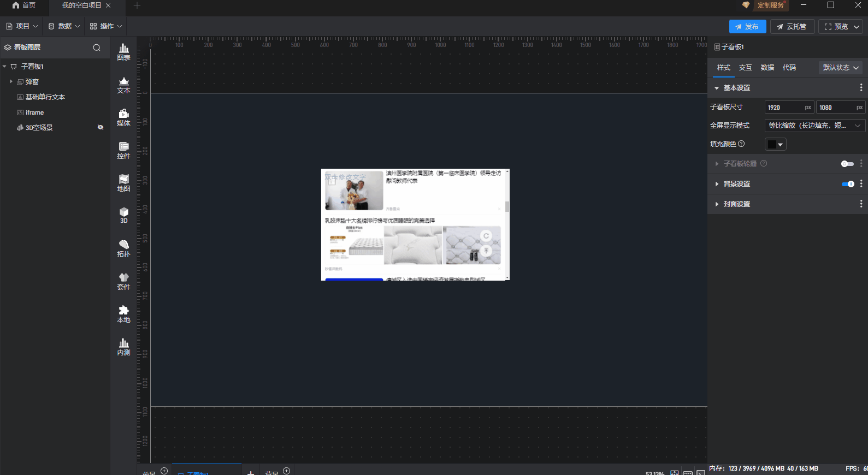This screenshot has width=868, height=475.
Task: Open the 填充颜色 color swatch
Action: click(x=776, y=144)
